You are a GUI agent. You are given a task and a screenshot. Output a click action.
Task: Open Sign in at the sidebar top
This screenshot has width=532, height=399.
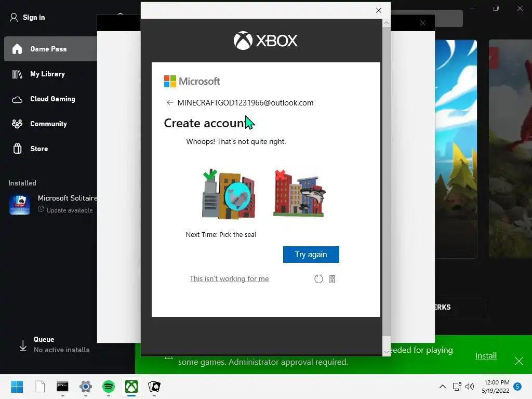[28, 17]
